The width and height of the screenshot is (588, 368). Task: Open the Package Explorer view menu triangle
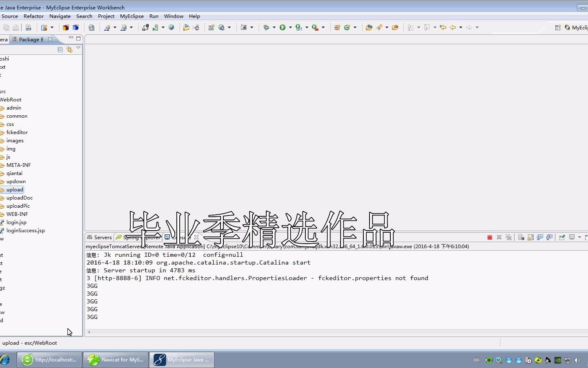78,48
